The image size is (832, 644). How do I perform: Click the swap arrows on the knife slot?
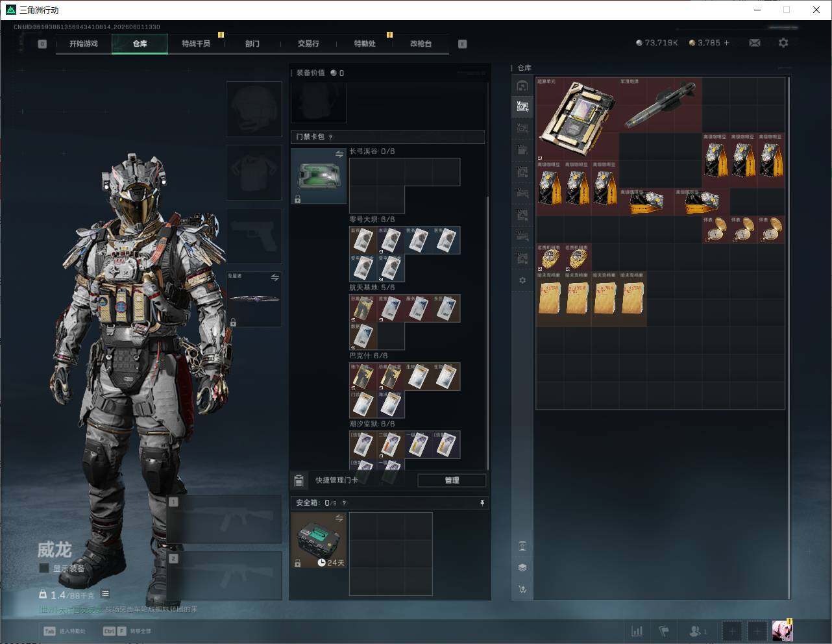coord(275,278)
